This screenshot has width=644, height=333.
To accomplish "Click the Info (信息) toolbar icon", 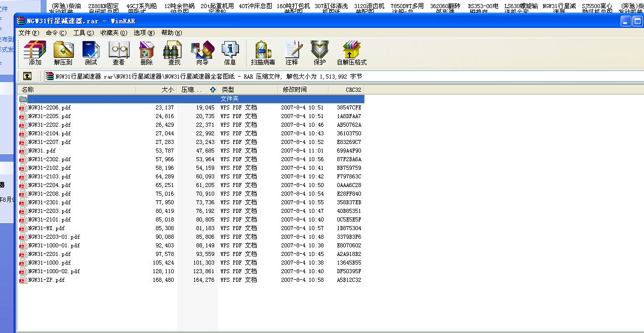I will pyautogui.click(x=230, y=53).
